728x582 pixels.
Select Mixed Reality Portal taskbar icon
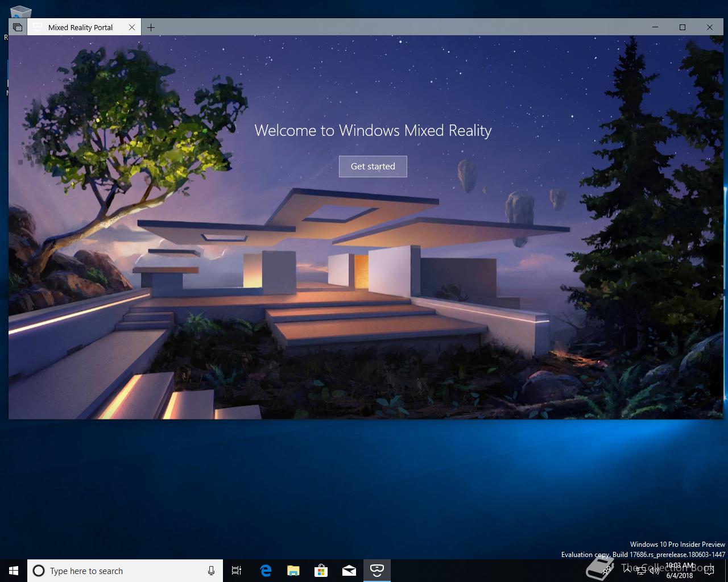pos(377,571)
